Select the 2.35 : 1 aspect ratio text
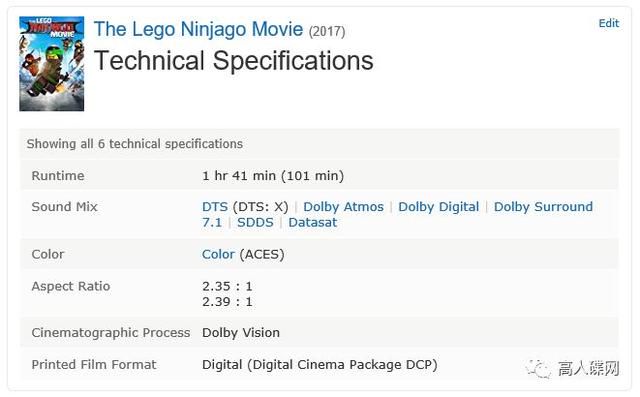Viewport: 640px width, 397px height. click(227, 286)
